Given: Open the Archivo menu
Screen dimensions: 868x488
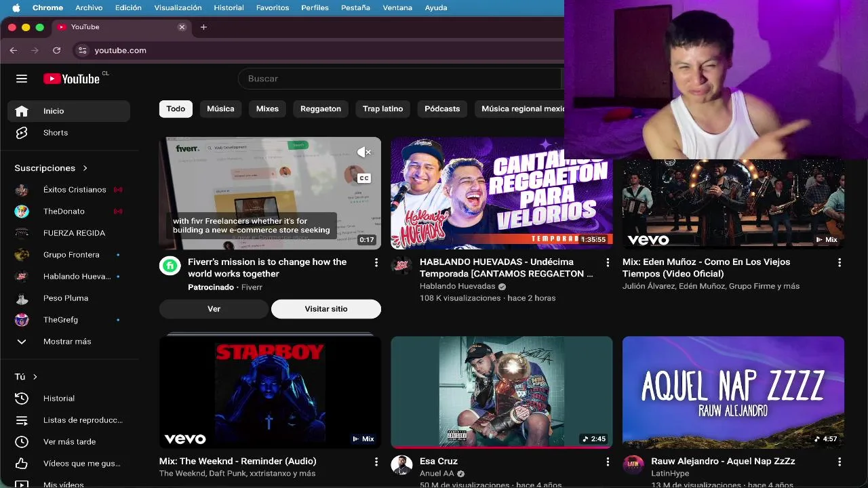Looking at the screenshot, I should pos(89,7).
